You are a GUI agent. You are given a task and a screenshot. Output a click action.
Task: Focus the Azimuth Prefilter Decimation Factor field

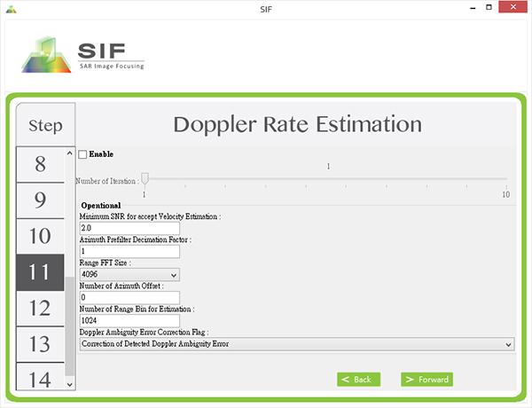coord(129,252)
